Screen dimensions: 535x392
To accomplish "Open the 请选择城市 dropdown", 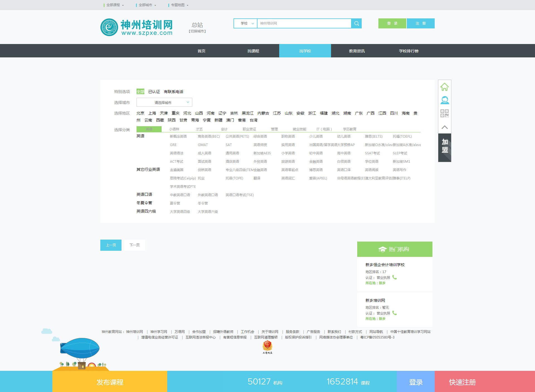I will tap(164, 103).
